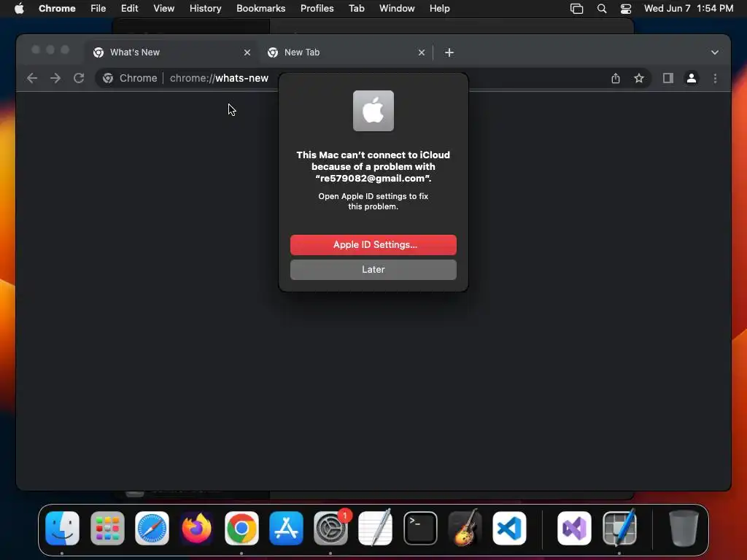This screenshot has height=560, width=747.
Task: Open the Chrome profile avatar menu
Action: [692, 78]
